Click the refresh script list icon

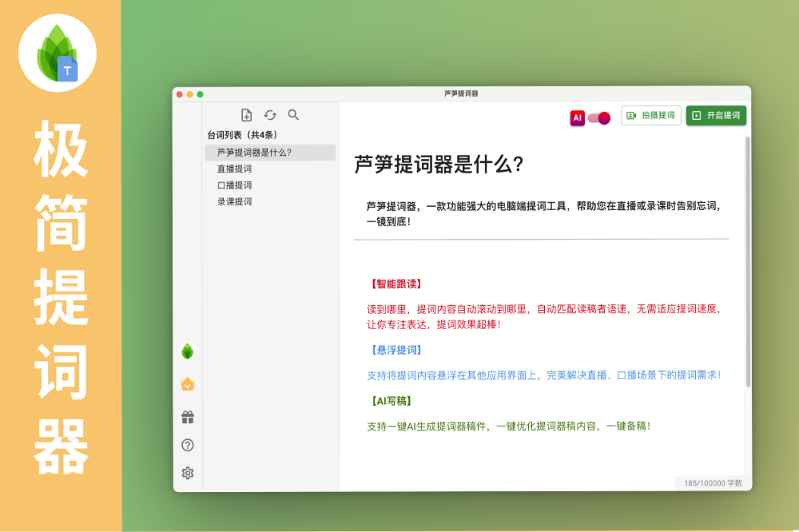[270, 115]
